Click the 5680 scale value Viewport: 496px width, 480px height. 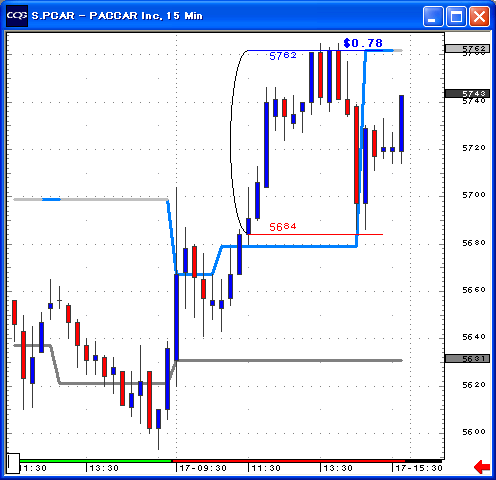pyautogui.click(x=474, y=243)
